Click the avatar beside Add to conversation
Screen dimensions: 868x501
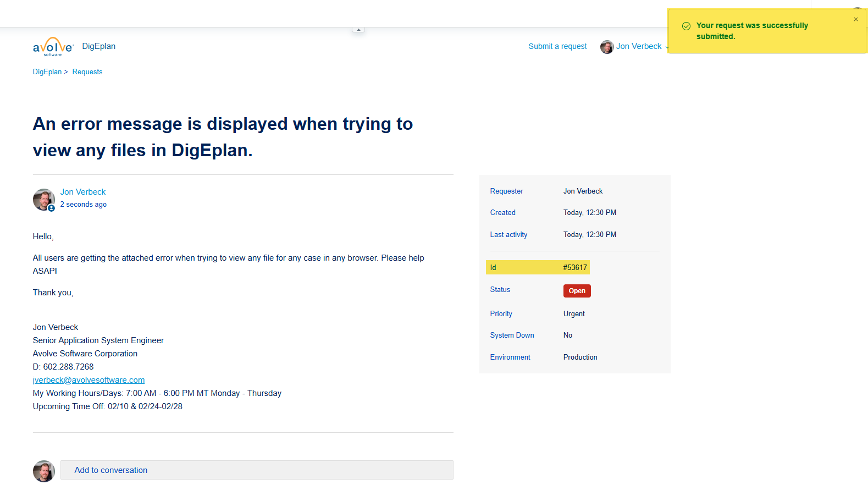pyautogui.click(x=44, y=471)
